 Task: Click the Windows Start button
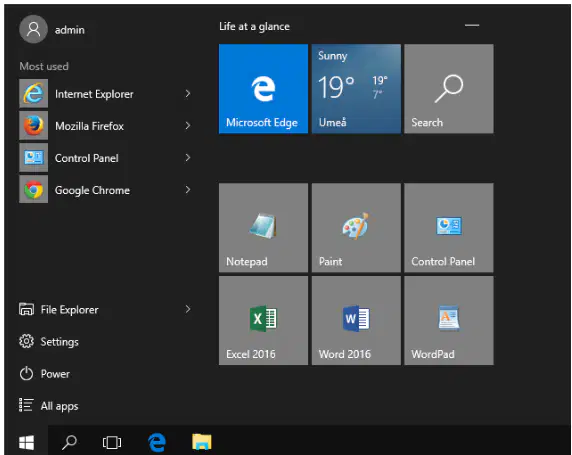pyautogui.click(x=26, y=442)
